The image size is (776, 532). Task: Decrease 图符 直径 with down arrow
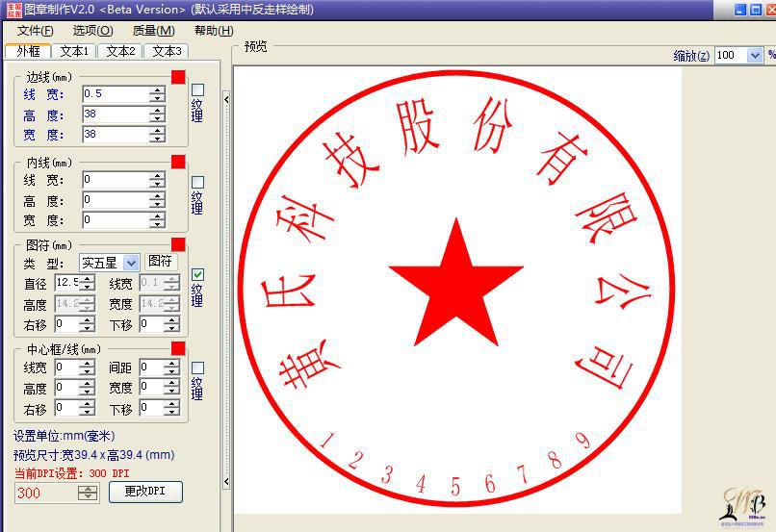click(87, 287)
